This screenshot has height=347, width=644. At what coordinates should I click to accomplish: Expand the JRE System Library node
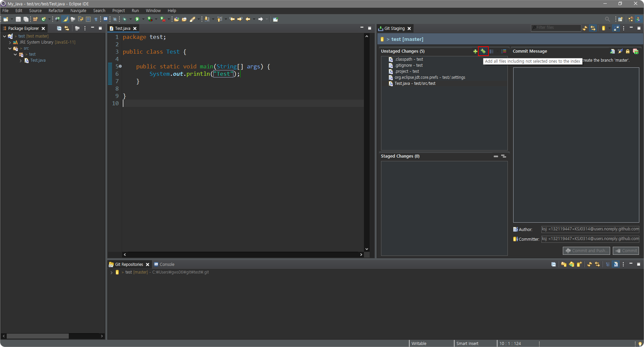pos(10,43)
